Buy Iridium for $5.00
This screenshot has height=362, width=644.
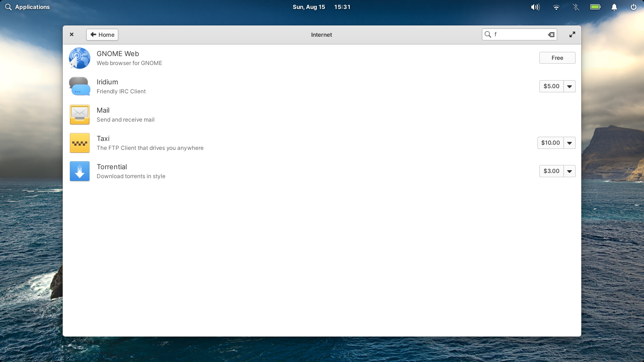pos(552,86)
